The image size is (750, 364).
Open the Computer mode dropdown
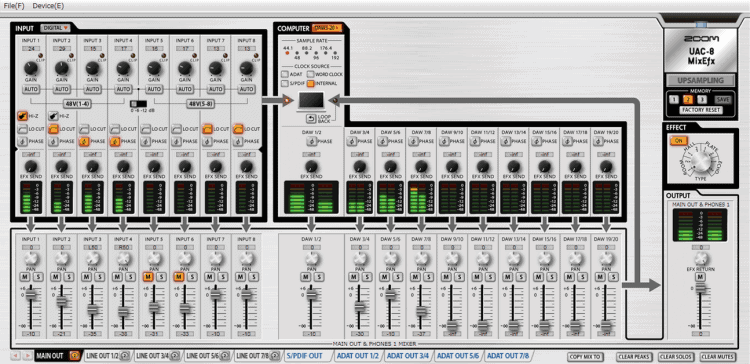pos(327,28)
